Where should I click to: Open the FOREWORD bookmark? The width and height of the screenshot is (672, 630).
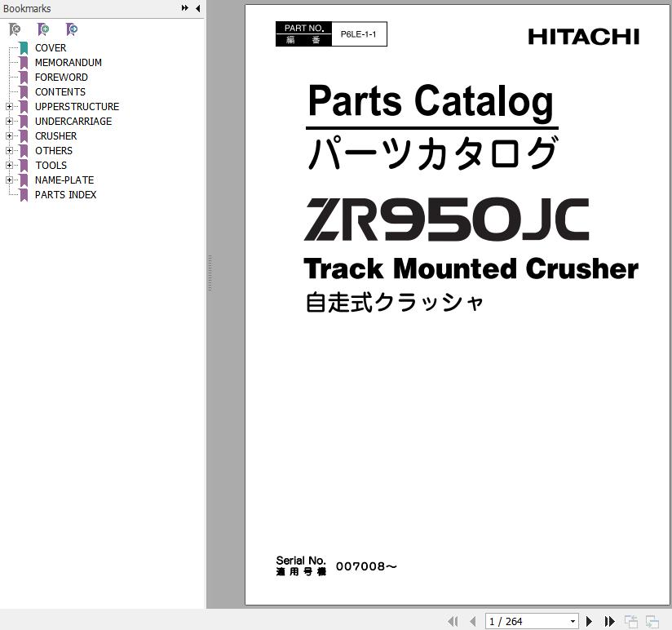click(61, 78)
